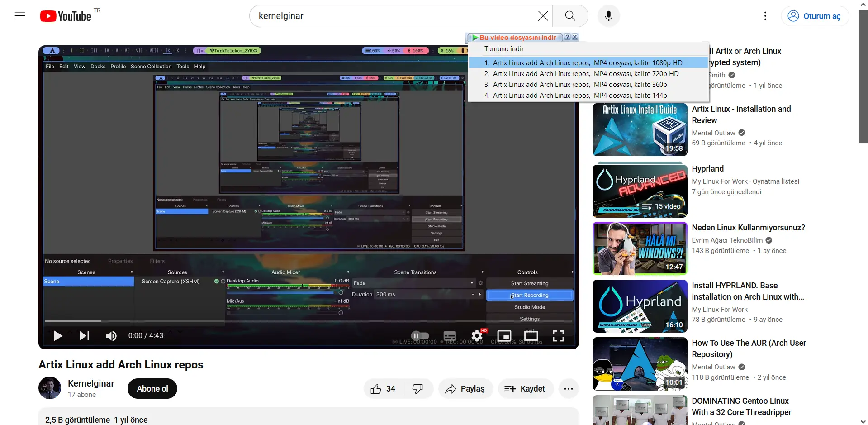Viewport: 868px width, 425px height.
Task: Click the search input field containing kernelginar
Action: 394,16
